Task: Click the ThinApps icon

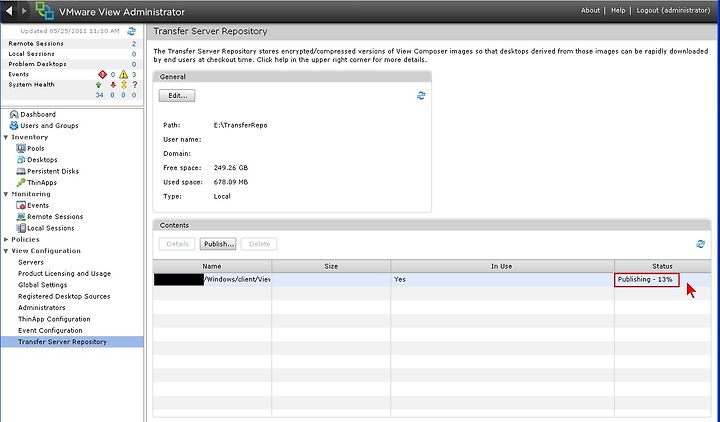Action: [x=21, y=182]
